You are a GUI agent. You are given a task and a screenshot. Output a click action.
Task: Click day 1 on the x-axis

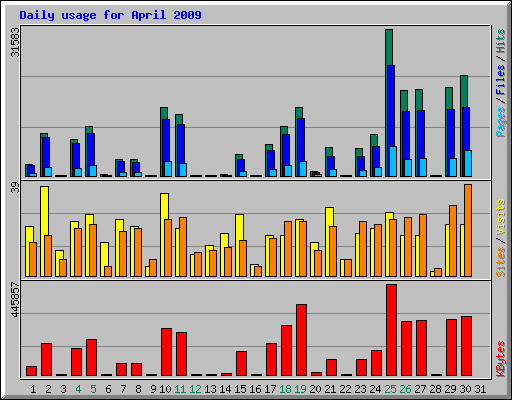point(33,389)
